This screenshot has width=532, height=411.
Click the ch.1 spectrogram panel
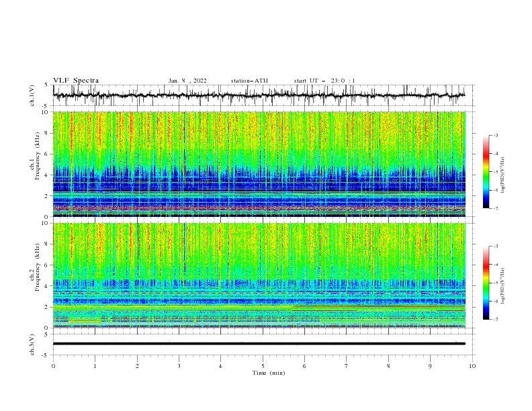pos(259,164)
